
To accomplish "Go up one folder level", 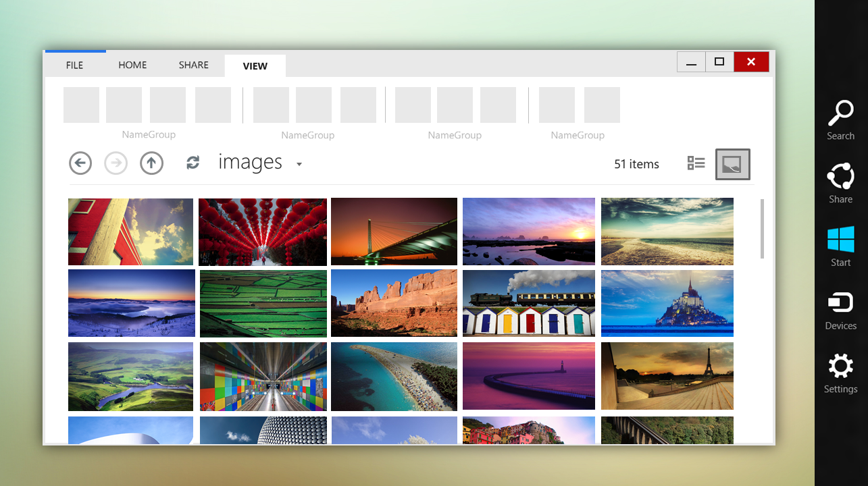I will pyautogui.click(x=152, y=163).
